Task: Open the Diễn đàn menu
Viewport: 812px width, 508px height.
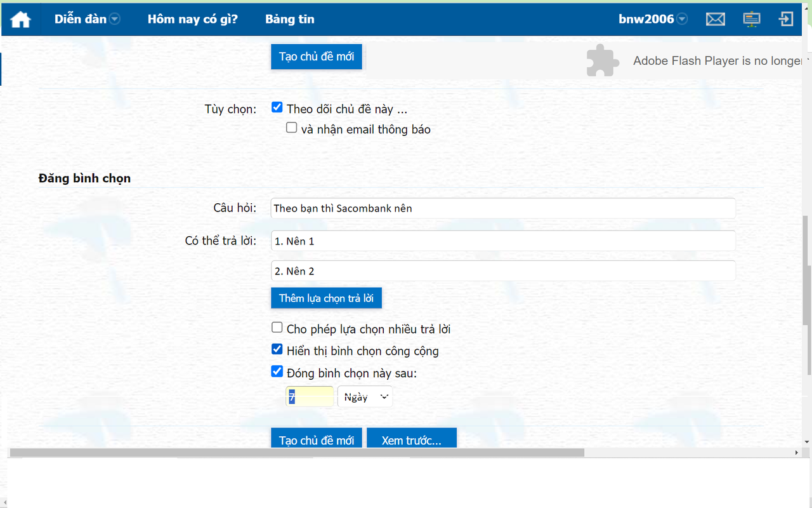Action: pyautogui.click(x=81, y=19)
